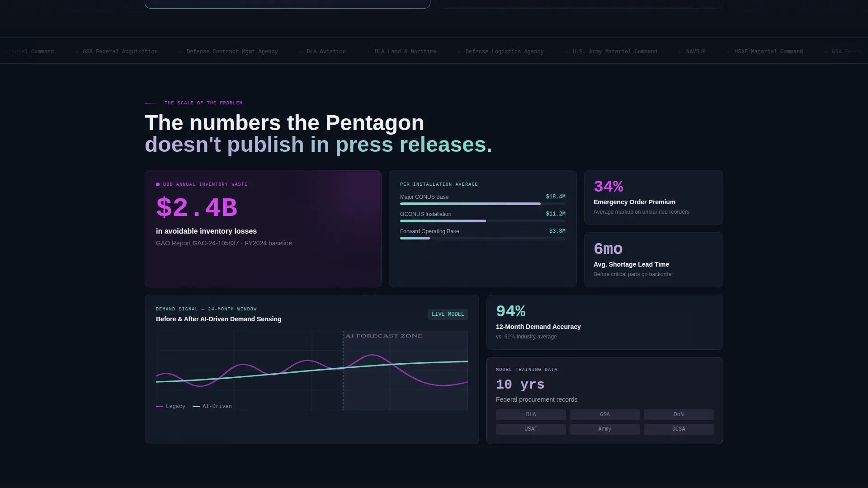This screenshot has height=488, width=868.
Task: Select the USAF training data tag
Action: 531,429
